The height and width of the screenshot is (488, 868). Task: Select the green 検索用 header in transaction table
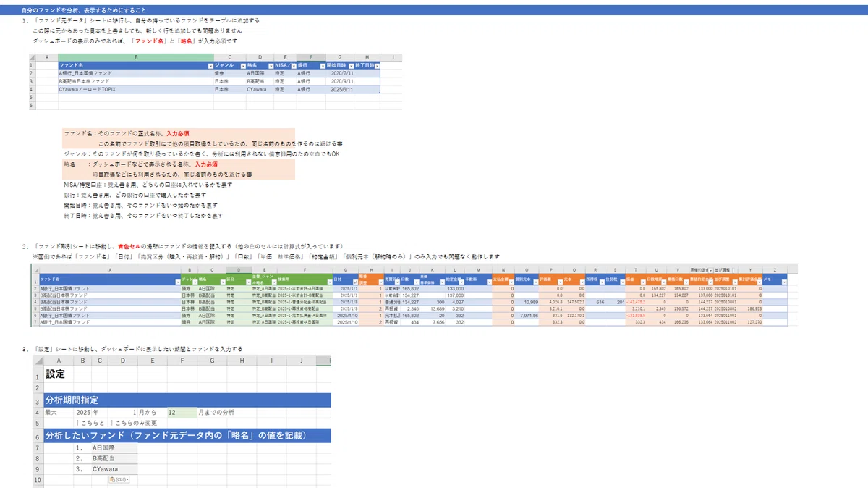click(305, 279)
